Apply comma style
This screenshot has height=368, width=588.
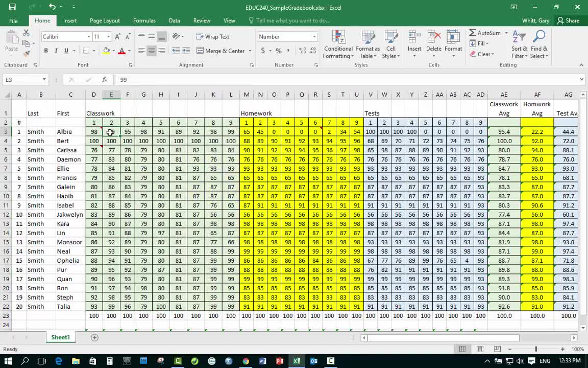tap(288, 51)
